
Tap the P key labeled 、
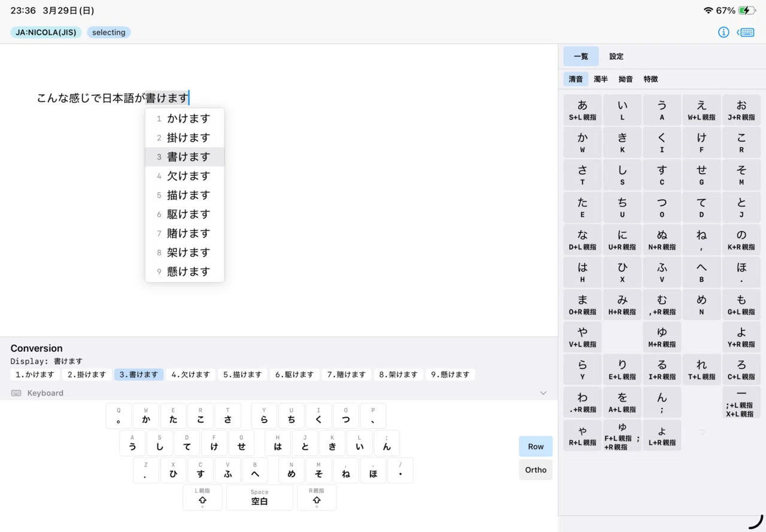(x=373, y=416)
